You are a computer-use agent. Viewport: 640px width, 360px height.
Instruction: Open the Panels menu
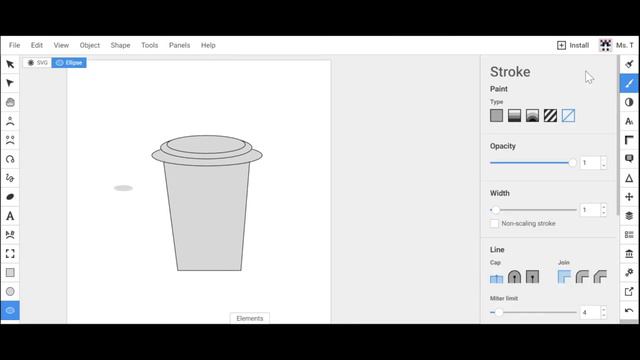(x=180, y=45)
